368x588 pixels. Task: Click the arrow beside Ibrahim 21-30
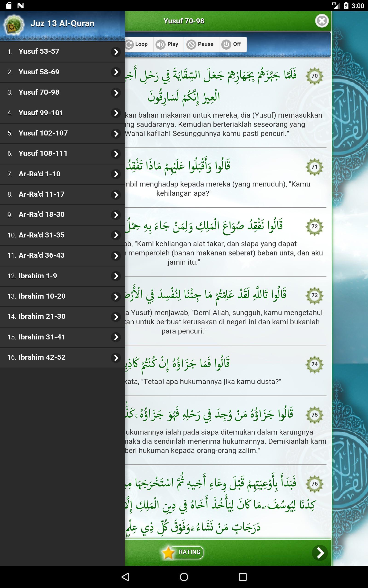[116, 317]
